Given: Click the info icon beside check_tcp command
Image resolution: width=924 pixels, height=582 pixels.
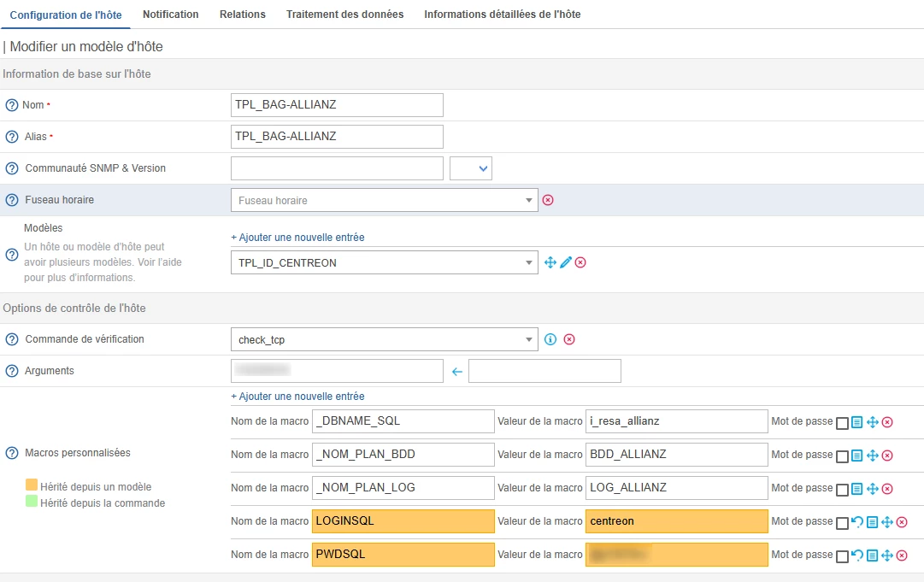Looking at the screenshot, I should coord(550,339).
